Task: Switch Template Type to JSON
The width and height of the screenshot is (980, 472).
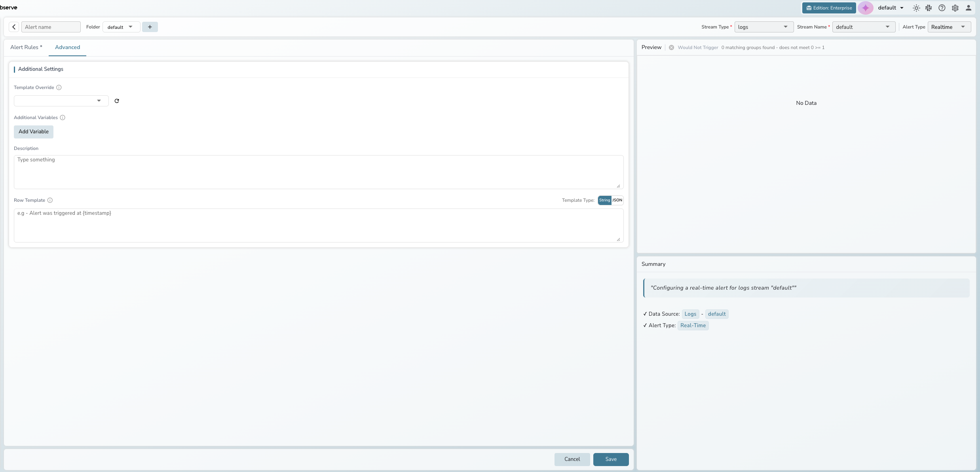Action: pyautogui.click(x=616, y=200)
